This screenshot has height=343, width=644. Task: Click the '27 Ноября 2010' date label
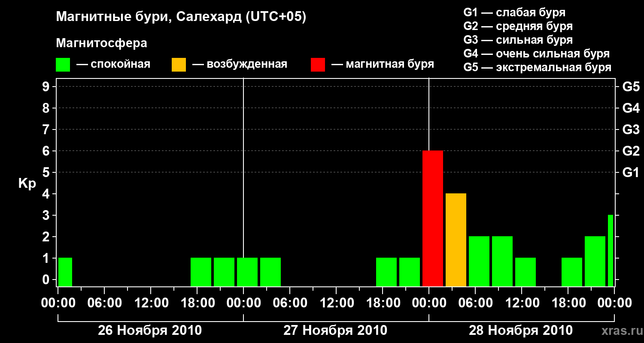335,331
